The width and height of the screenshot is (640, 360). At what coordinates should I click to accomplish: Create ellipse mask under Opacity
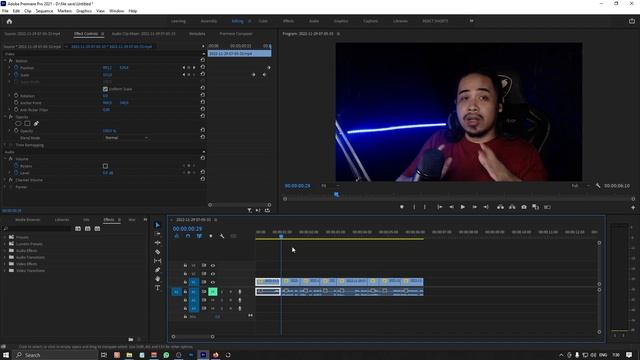[x=18, y=123]
